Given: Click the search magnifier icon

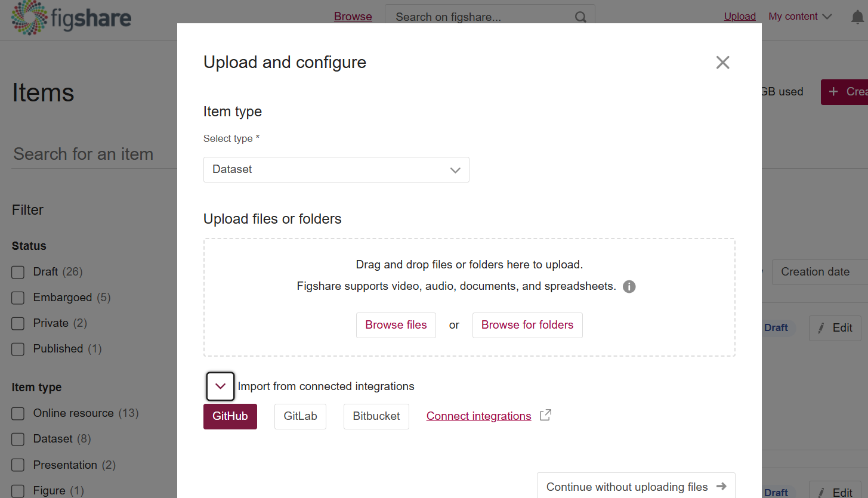Looking at the screenshot, I should click(x=580, y=17).
